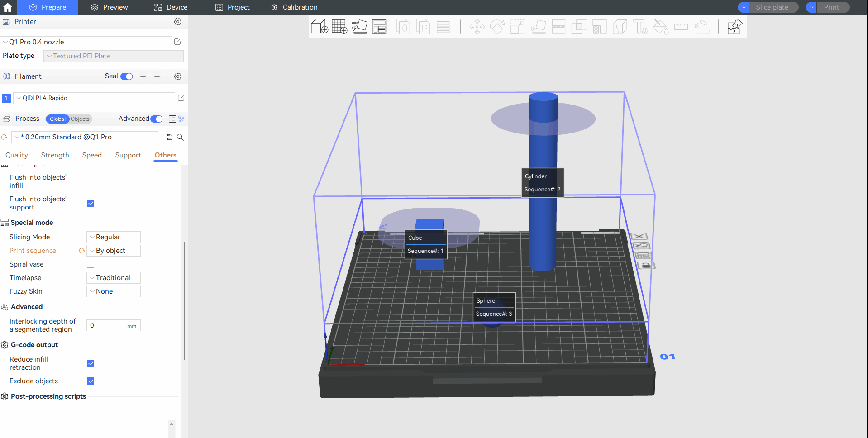868x438 pixels.
Task: Click the Auto orient toolbar icon
Action: coord(359,27)
